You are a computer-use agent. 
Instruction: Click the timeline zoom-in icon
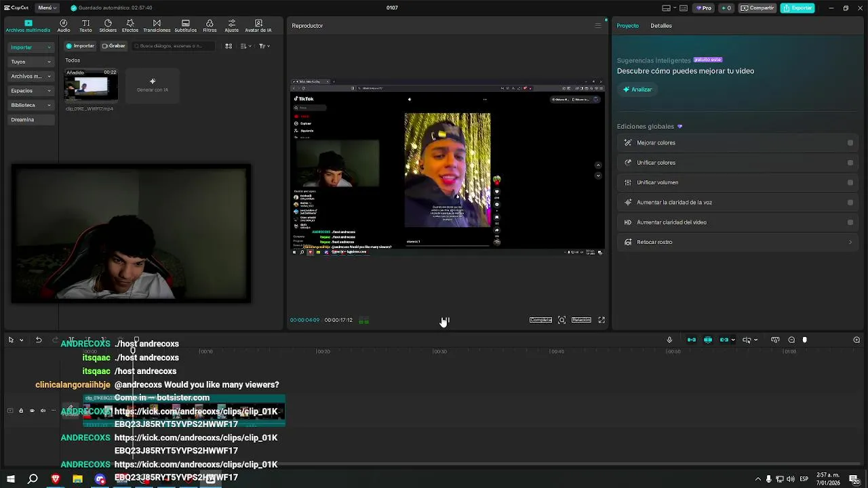856,340
